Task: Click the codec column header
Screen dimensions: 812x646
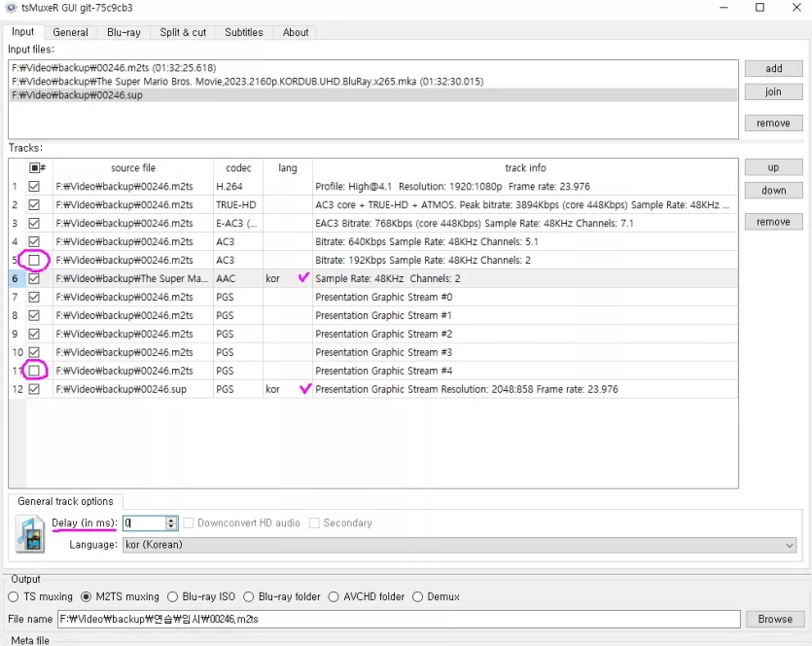Action: click(238, 168)
